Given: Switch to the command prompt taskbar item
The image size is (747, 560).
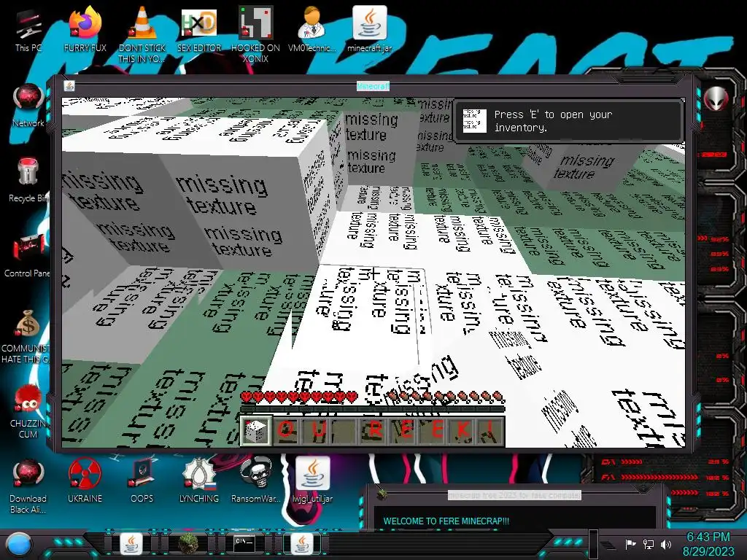Looking at the screenshot, I should [x=244, y=544].
